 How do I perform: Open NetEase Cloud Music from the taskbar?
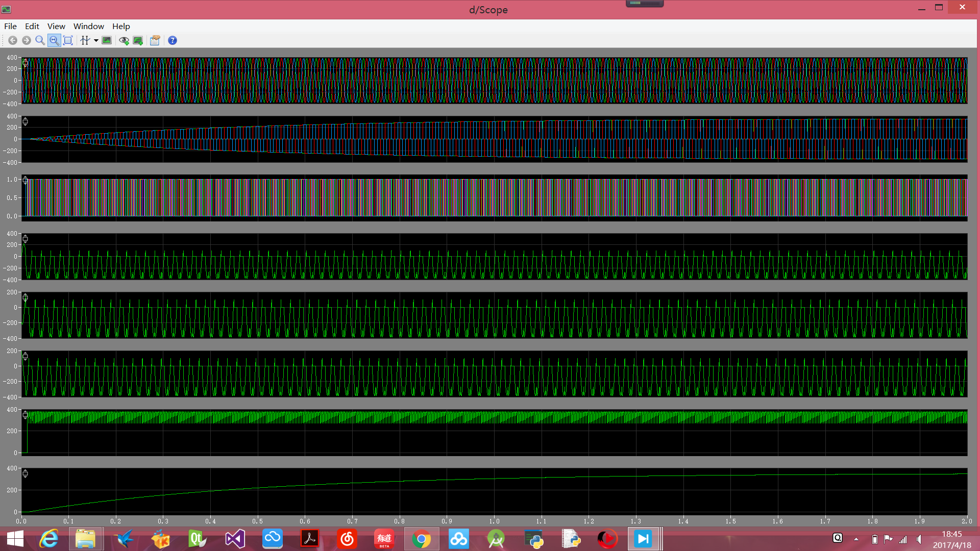[347, 539]
